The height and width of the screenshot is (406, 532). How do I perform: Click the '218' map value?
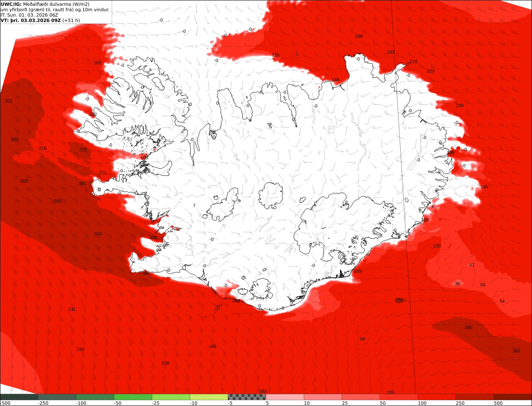42,149
